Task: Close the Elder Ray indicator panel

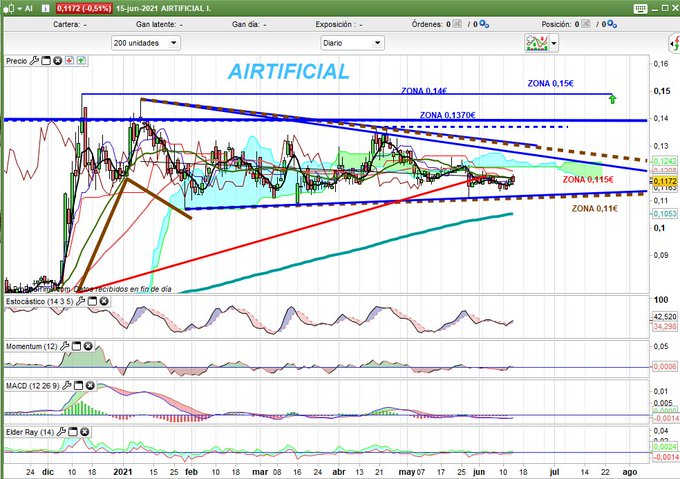Action: click(x=85, y=431)
